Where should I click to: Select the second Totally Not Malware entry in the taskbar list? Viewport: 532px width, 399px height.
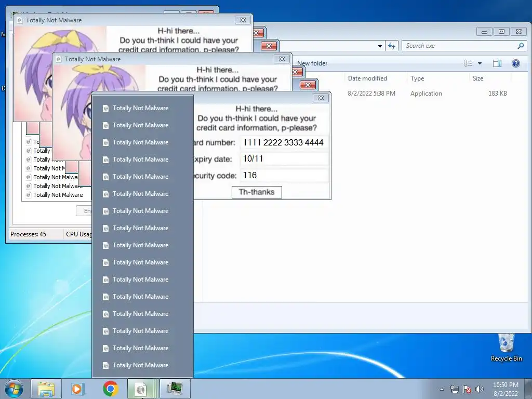point(142,125)
